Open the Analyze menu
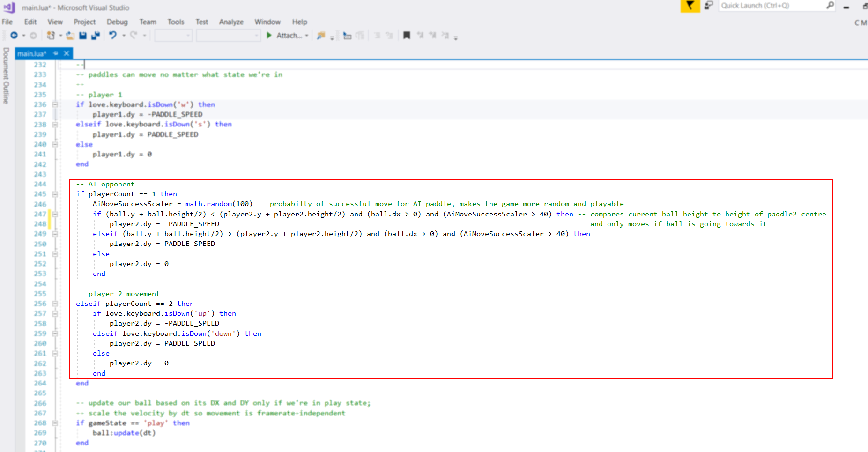 [x=231, y=22]
